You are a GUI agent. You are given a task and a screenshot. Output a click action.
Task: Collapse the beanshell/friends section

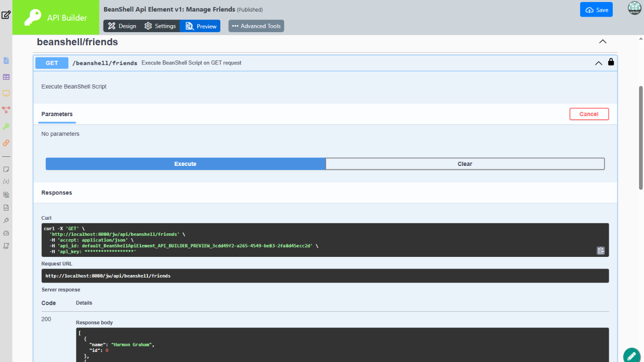[x=602, y=42]
